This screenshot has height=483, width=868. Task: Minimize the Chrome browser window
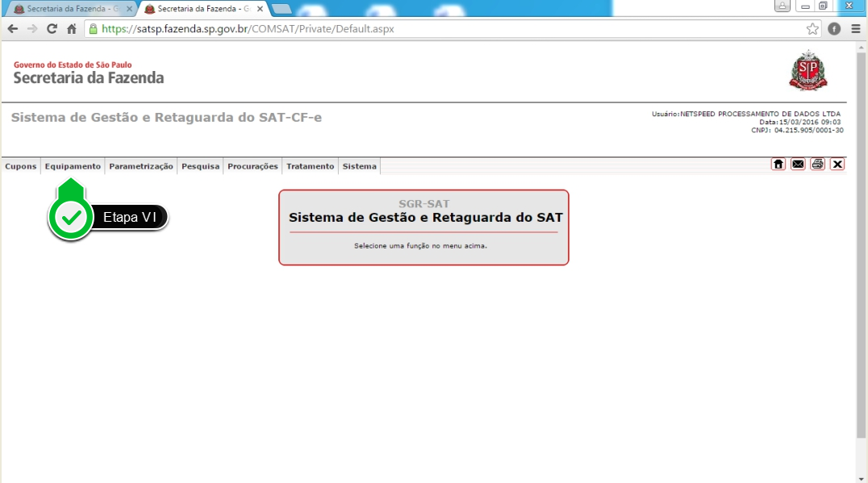click(805, 6)
